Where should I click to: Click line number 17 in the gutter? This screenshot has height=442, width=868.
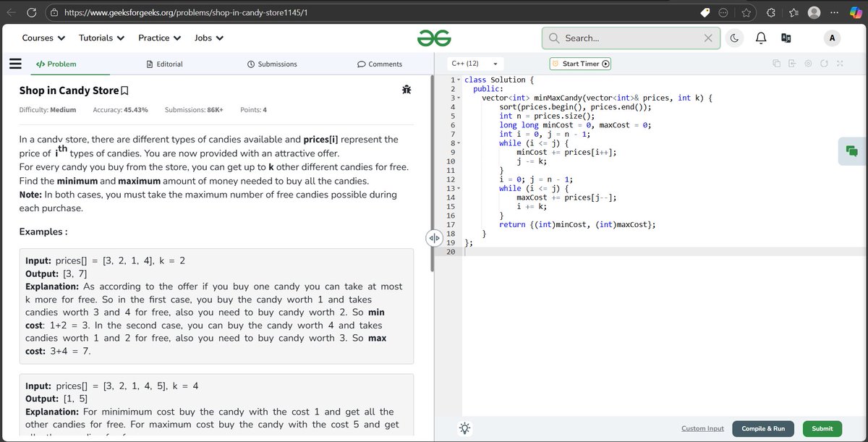(451, 225)
